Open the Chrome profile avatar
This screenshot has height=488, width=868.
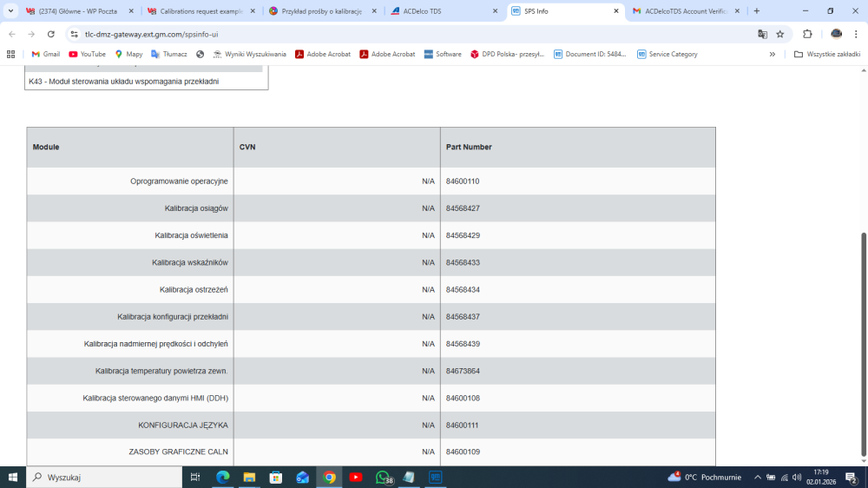tap(837, 35)
